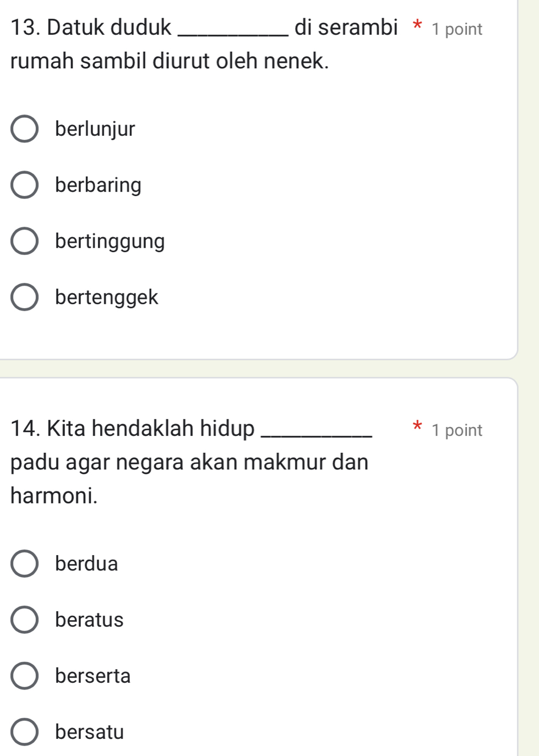Click the "bersatu" answer label text
Screen dimensions: 539x756
click(90, 732)
